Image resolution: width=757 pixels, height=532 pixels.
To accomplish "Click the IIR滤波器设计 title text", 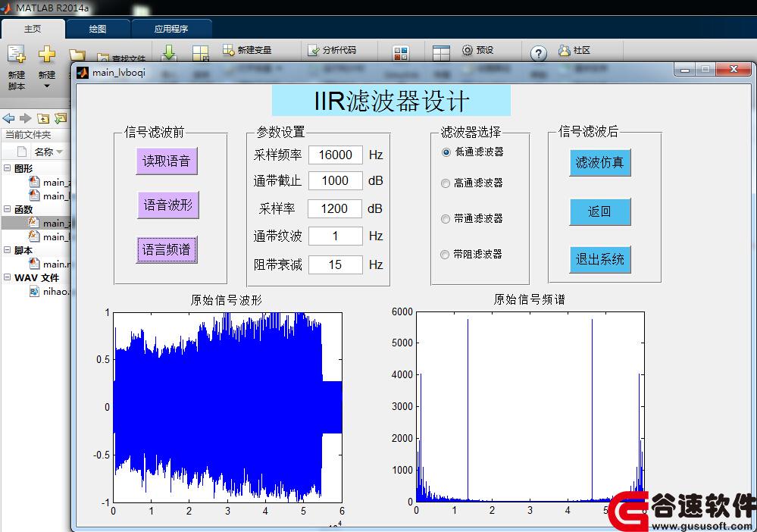I will 391,101.
